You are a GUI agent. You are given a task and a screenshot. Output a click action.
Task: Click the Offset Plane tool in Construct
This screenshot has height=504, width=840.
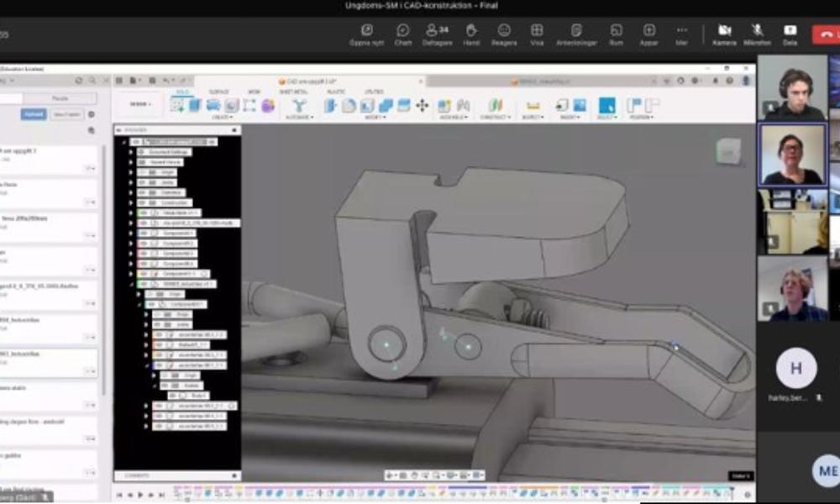(x=496, y=105)
